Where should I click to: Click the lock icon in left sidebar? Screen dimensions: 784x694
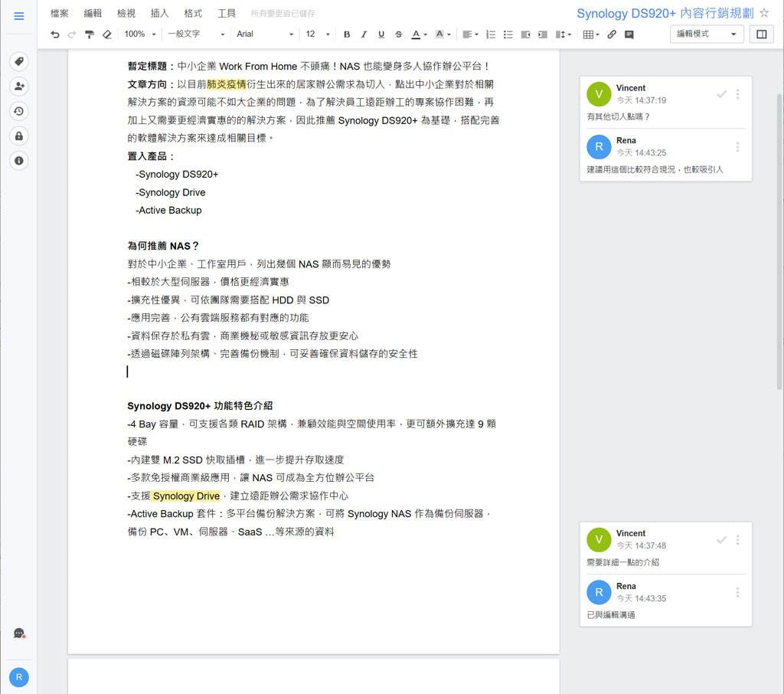pyautogui.click(x=19, y=136)
